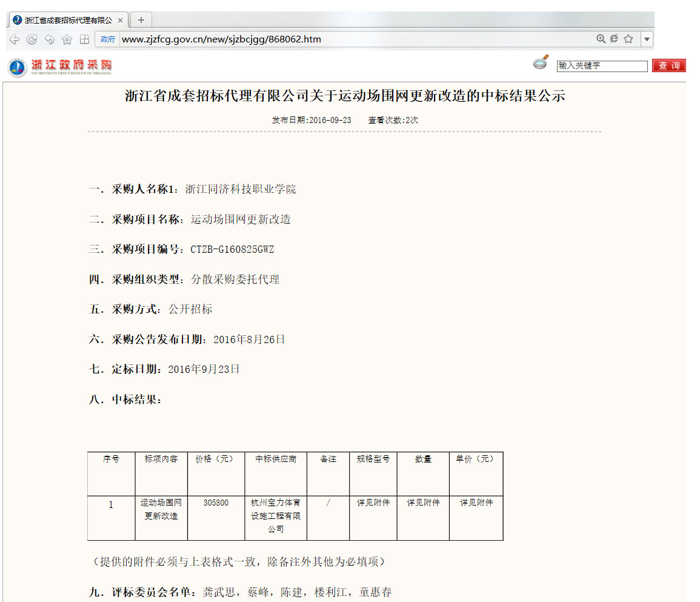The width and height of the screenshot is (700, 602).
Task: Click the zoom magnifier icon in address bar
Action: (601, 39)
